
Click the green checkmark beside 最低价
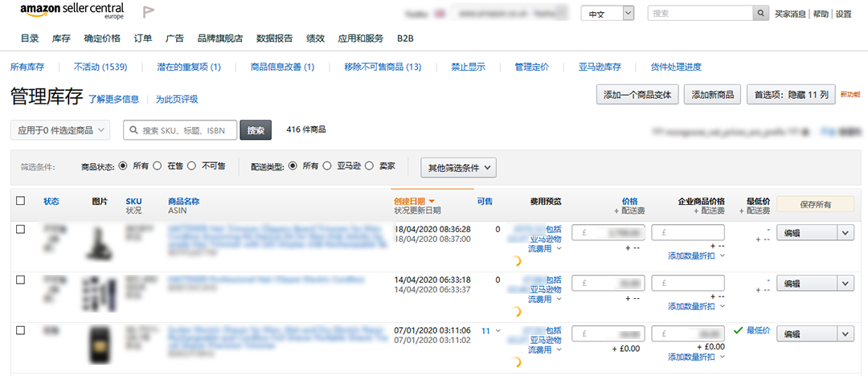point(738,330)
